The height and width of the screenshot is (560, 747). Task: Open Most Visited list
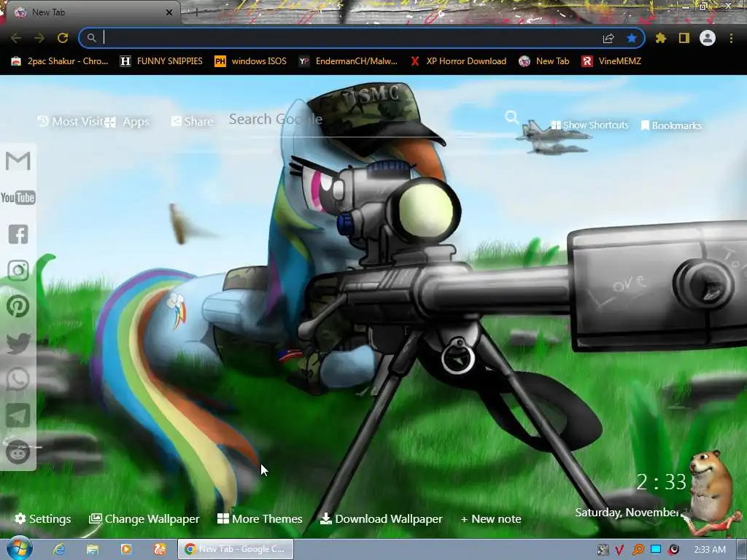tap(71, 122)
